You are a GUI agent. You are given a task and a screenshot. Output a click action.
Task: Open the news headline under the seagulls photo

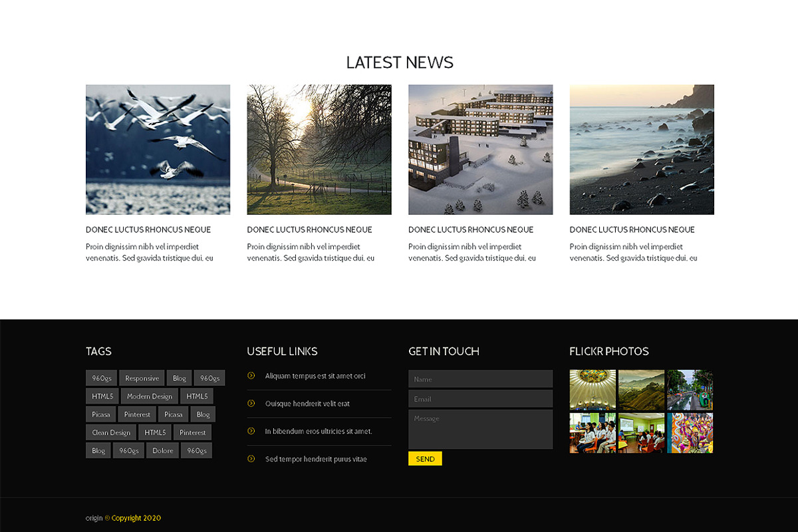click(148, 229)
